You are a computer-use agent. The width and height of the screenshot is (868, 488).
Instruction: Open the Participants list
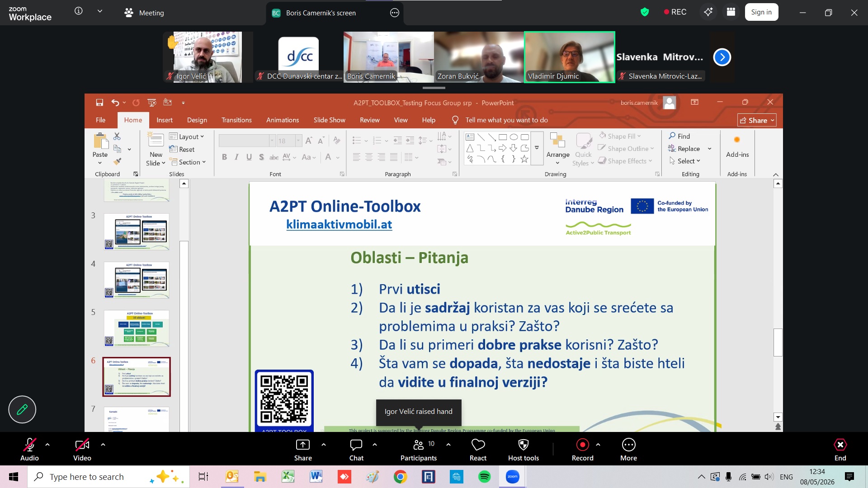pos(419,450)
